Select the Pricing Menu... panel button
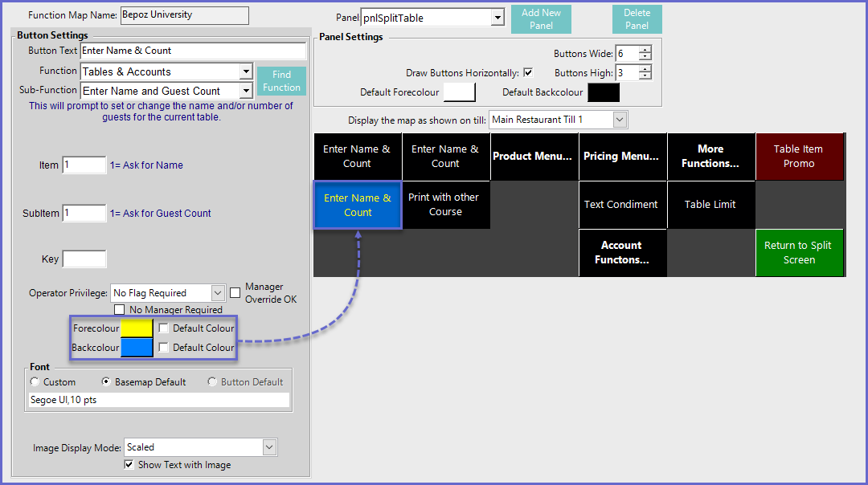Screen dimensions: 868x485 [623, 157]
